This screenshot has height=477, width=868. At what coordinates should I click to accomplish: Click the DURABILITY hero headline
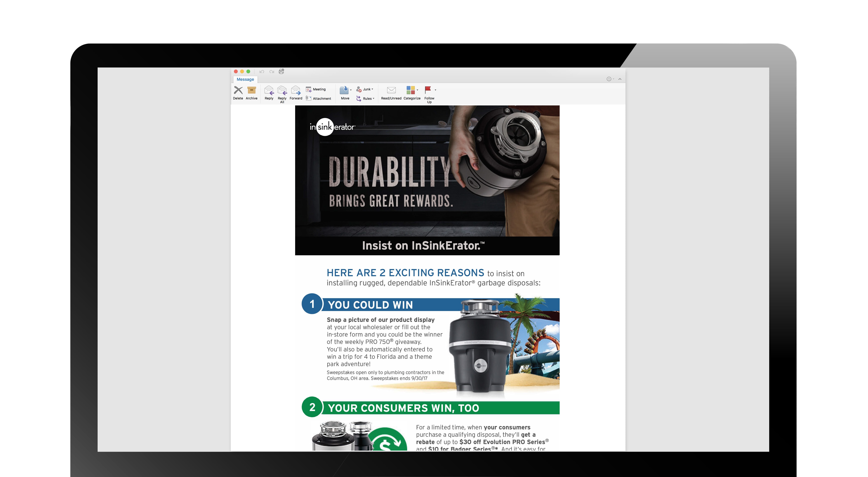[x=390, y=171]
